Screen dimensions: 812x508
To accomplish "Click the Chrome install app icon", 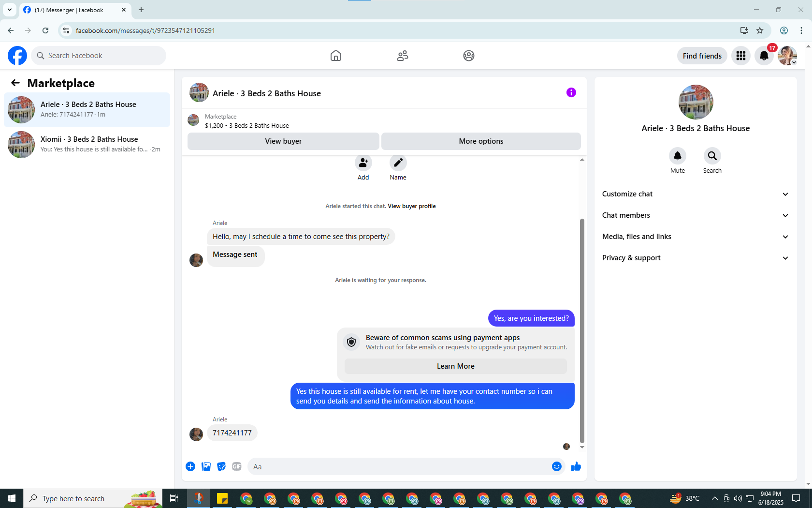I will pyautogui.click(x=744, y=30).
